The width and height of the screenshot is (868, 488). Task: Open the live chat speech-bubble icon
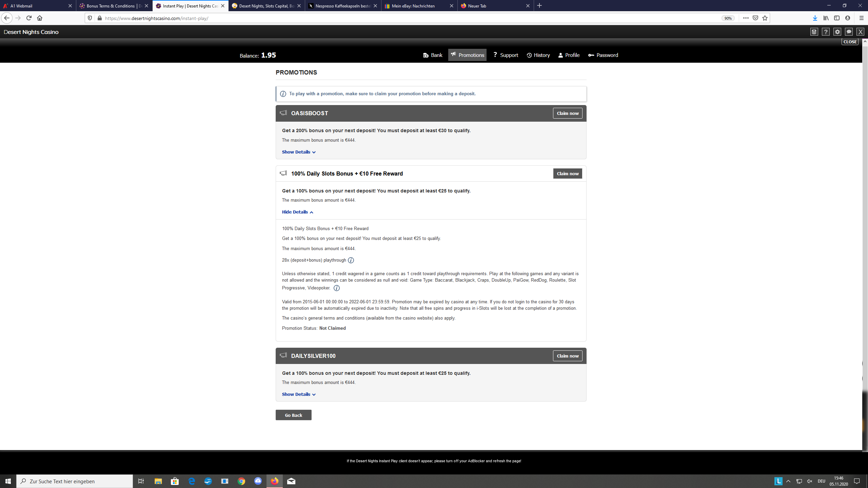point(849,32)
